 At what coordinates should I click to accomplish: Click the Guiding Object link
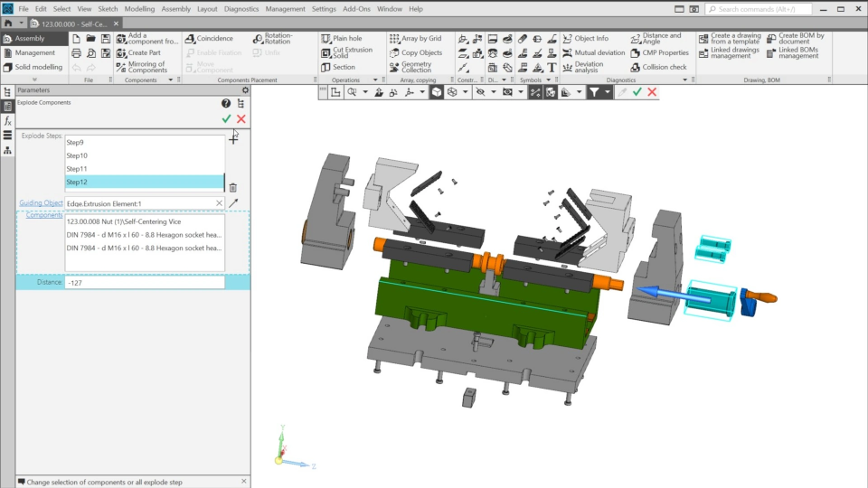pos(41,203)
